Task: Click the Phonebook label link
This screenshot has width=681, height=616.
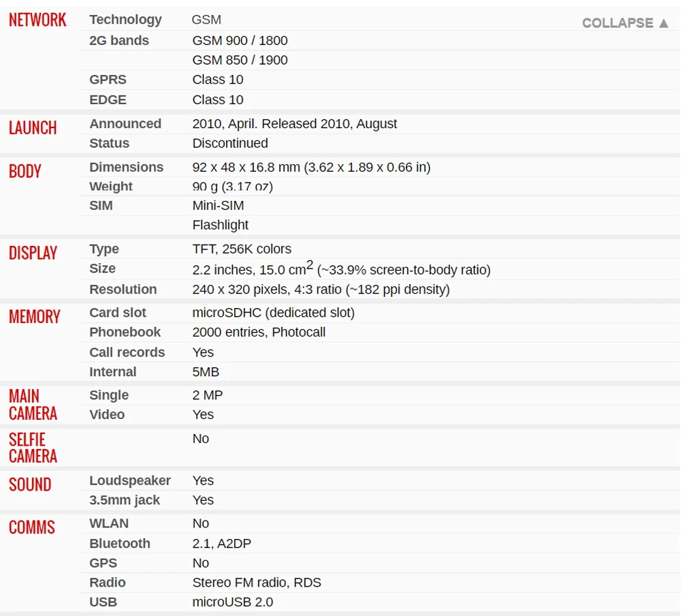Action: [125, 333]
